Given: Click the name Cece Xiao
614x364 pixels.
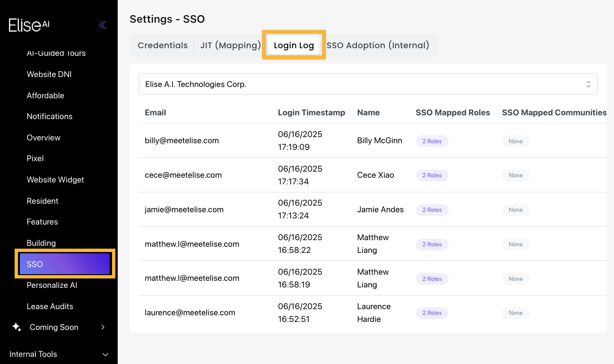Looking at the screenshot, I should pyautogui.click(x=376, y=175).
